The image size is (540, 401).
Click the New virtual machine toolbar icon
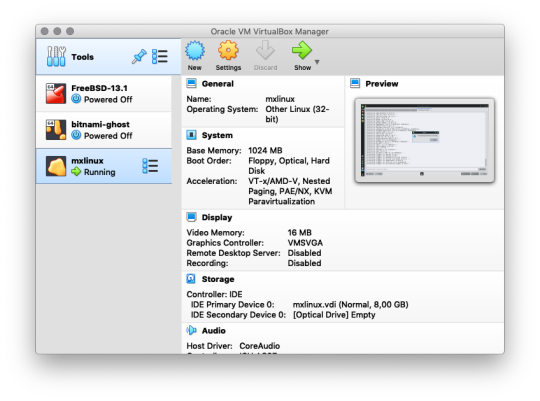(x=195, y=51)
